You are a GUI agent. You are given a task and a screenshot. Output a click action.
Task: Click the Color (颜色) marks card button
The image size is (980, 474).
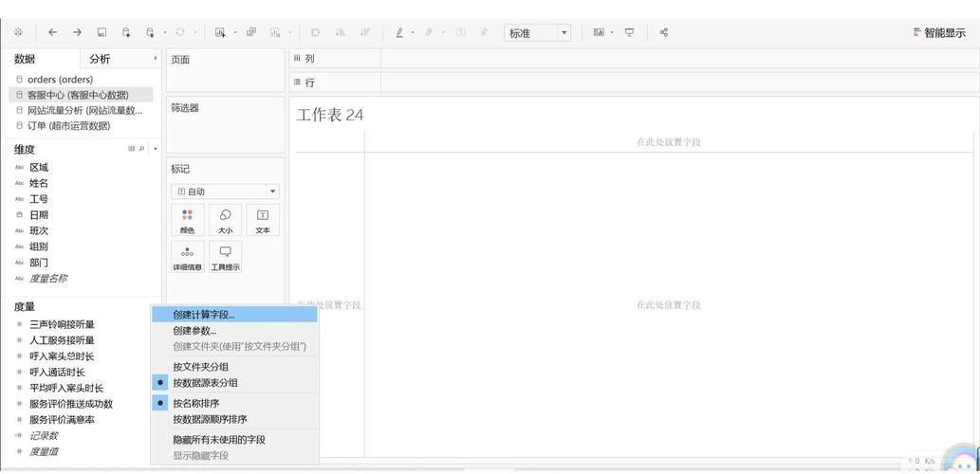[x=188, y=221]
